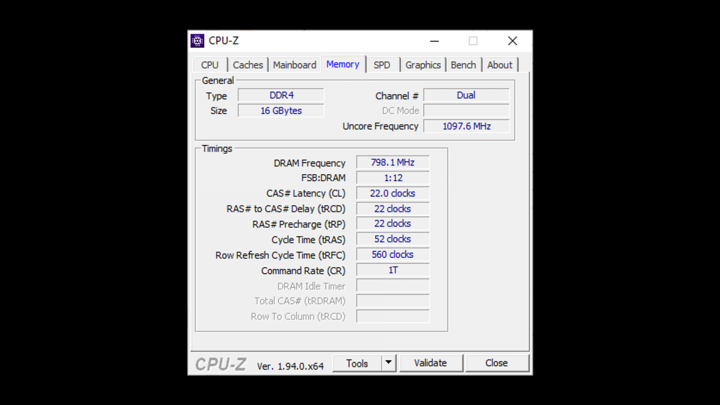Open the Caches tab
The image size is (720, 405).
click(x=248, y=65)
